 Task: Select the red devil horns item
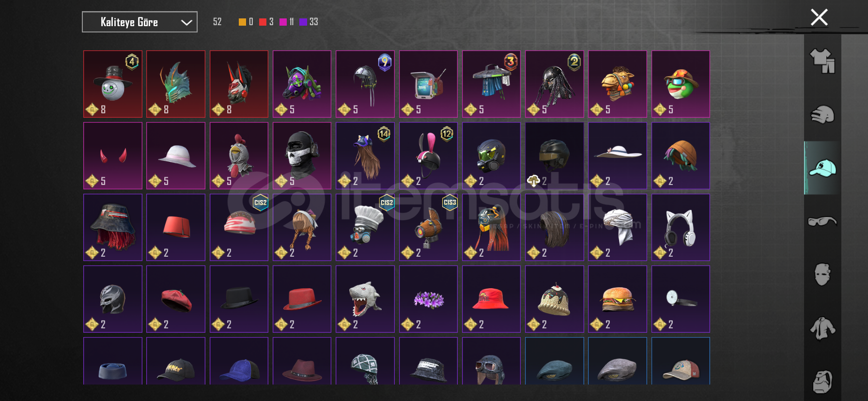pyautogui.click(x=113, y=155)
